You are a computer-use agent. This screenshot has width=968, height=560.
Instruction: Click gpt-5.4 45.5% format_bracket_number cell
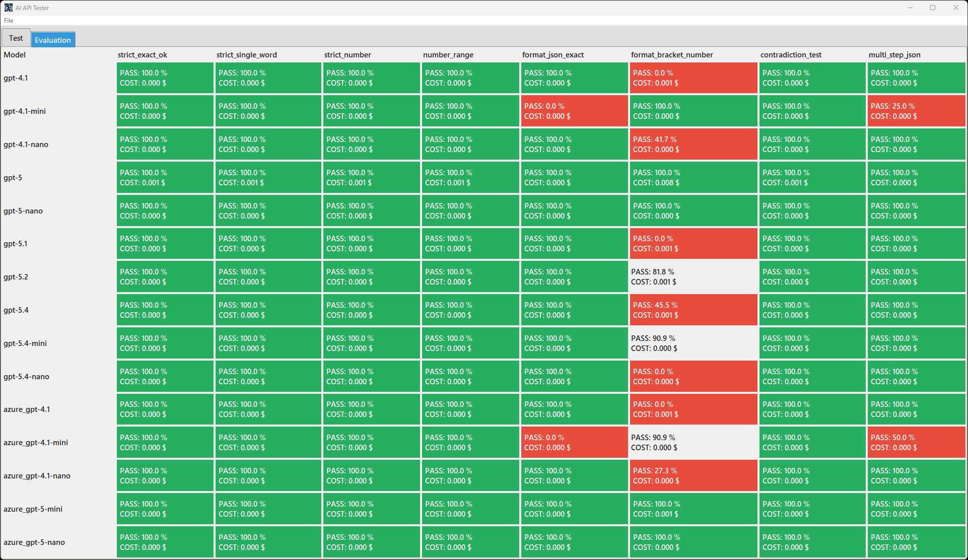[x=693, y=310]
